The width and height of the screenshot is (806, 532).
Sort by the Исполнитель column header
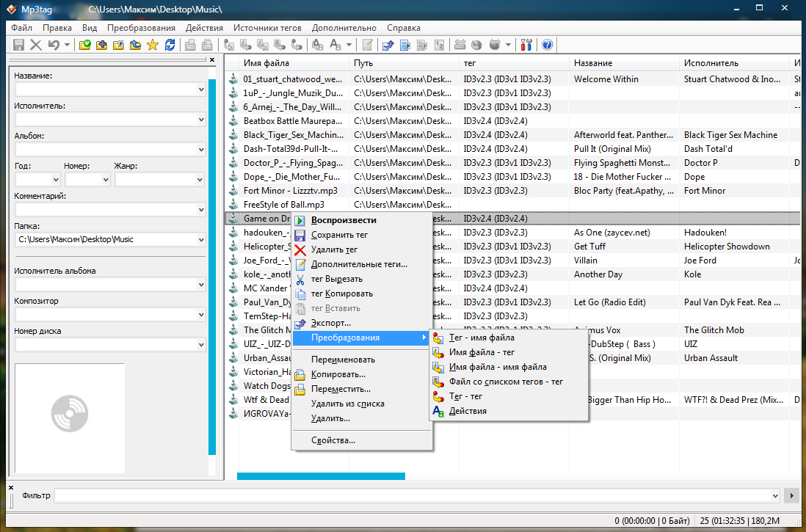(x=735, y=63)
